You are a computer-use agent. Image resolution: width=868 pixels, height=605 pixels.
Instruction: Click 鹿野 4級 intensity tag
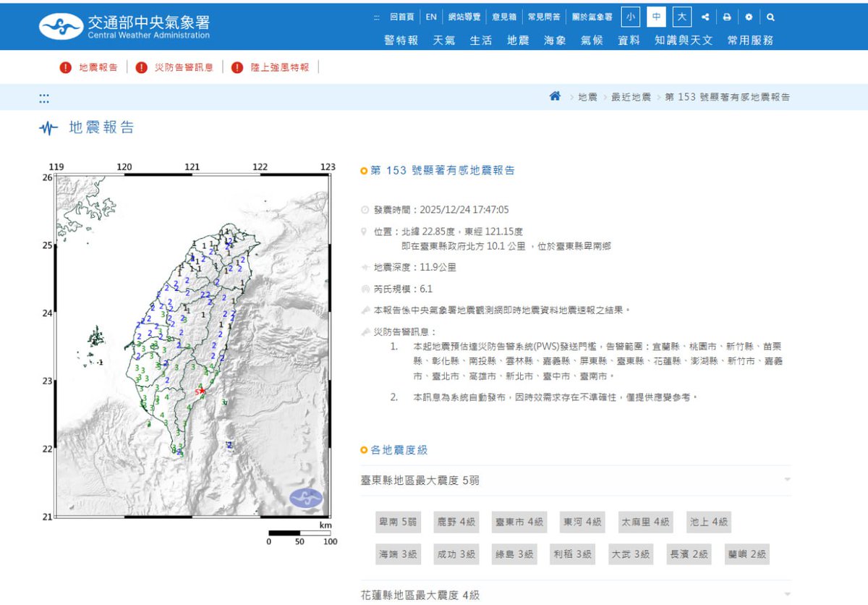coord(456,522)
